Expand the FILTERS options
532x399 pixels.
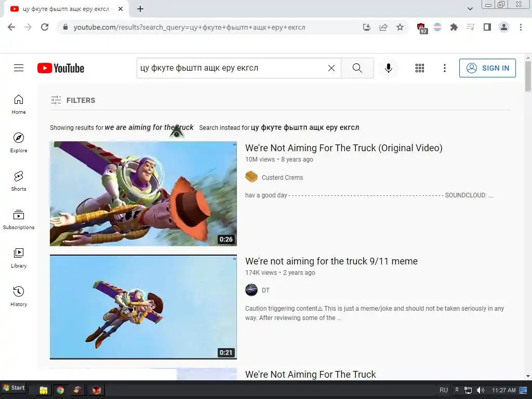tap(73, 100)
